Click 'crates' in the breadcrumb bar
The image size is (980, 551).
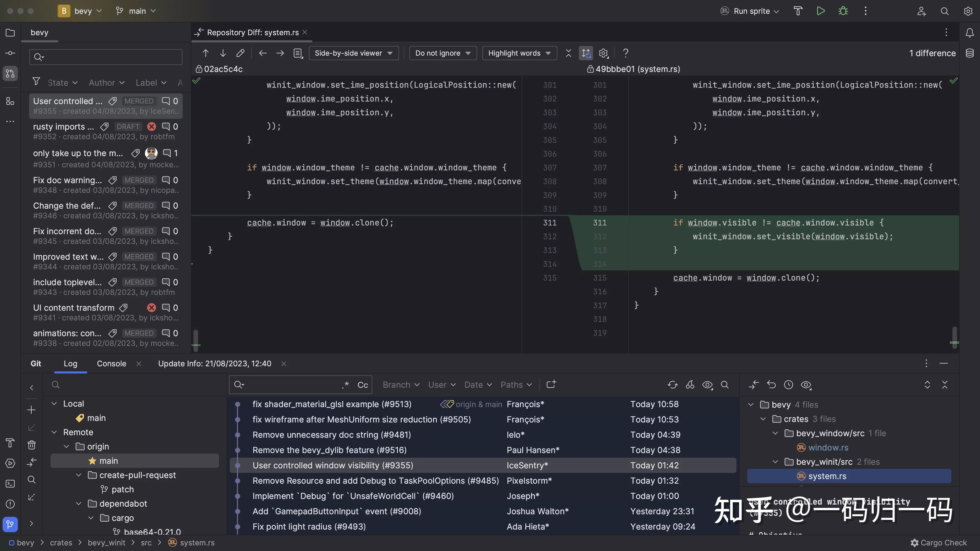click(62, 543)
